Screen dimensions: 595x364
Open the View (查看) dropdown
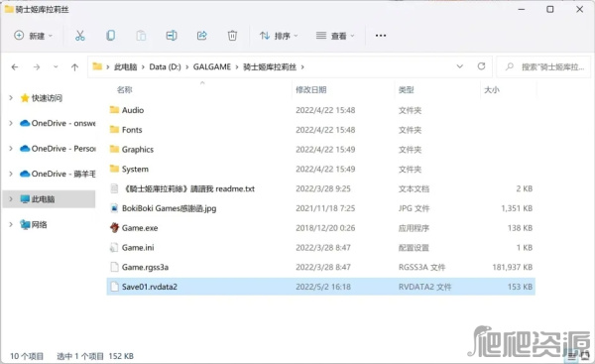335,36
